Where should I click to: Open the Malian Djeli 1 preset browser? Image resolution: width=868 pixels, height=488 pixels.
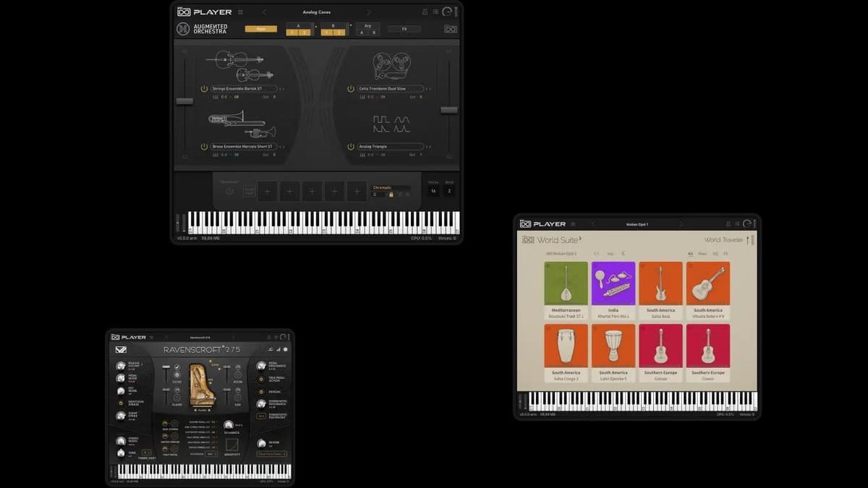coord(637,224)
